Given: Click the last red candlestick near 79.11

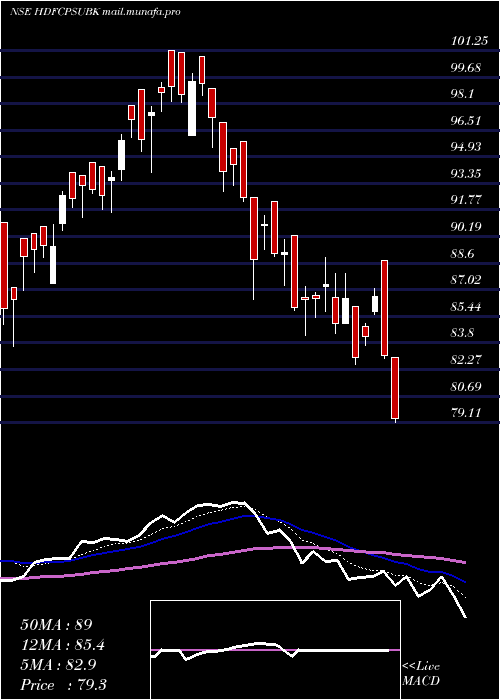Looking at the screenshot, I should coord(395,388).
